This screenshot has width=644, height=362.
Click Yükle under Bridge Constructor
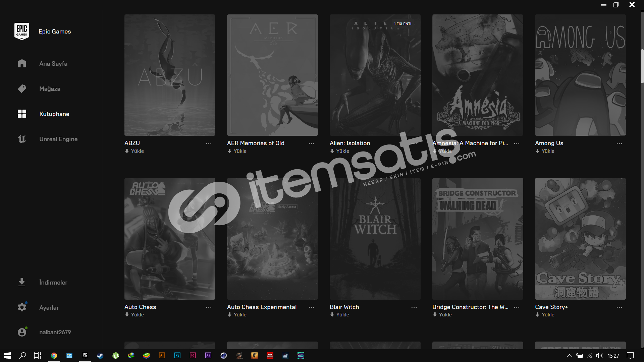coord(442,315)
